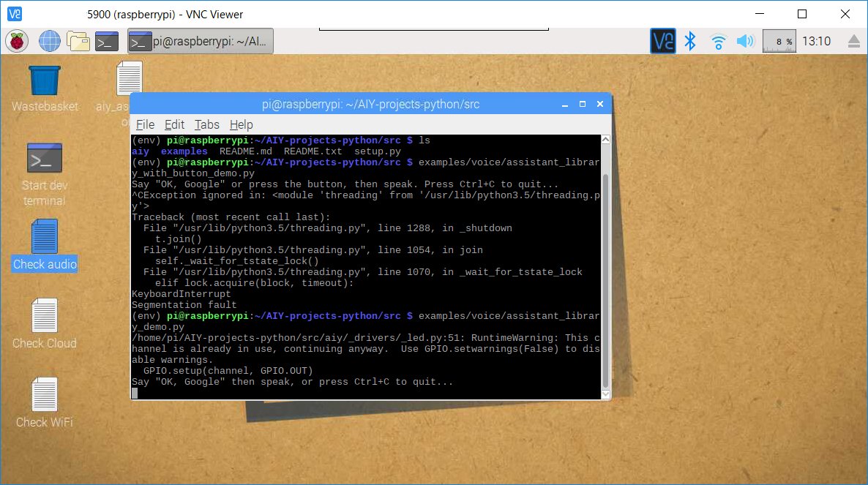
Task: Click the eject media tray icon
Action: point(854,42)
